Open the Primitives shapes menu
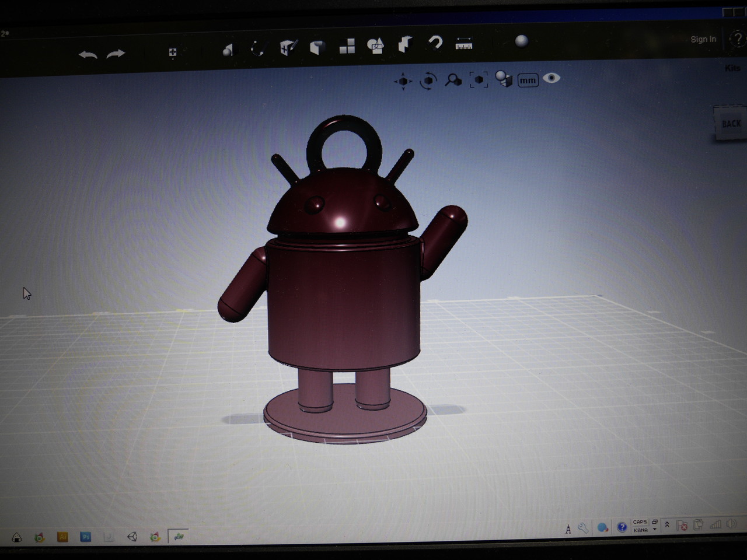747x560 pixels. coord(228,50)
